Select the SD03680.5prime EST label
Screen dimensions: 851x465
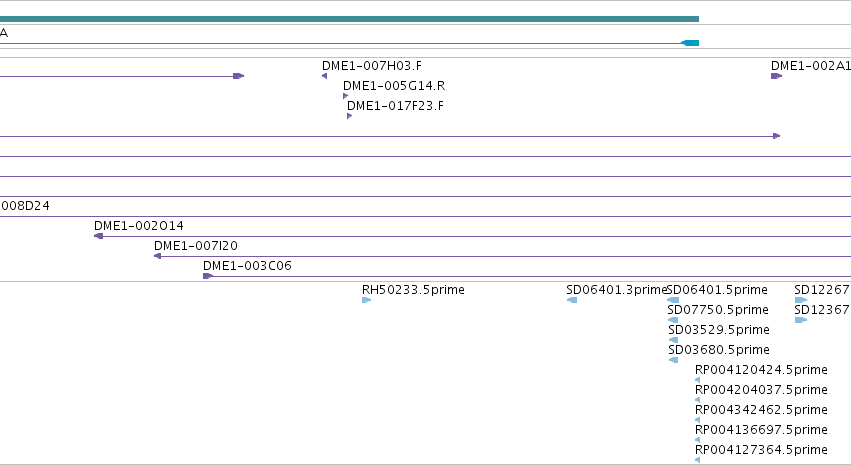(x=719, y=350)
